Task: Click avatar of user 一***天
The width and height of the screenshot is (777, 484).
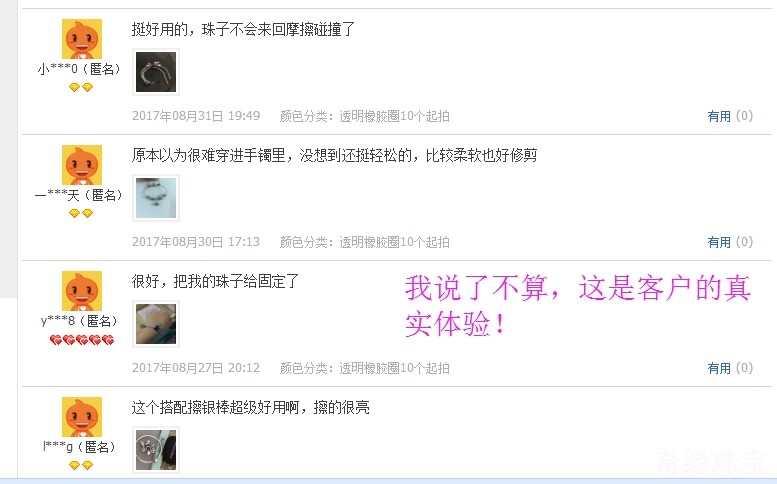Action: click(x=82, y=165)
